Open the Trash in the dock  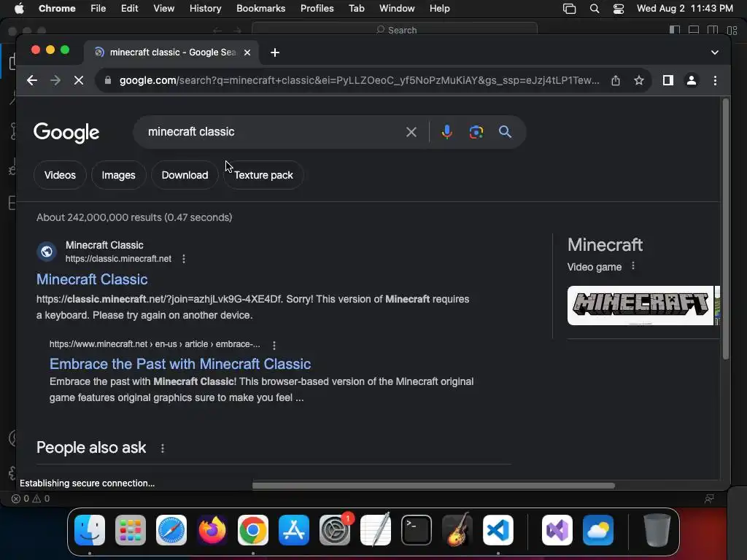657,530
